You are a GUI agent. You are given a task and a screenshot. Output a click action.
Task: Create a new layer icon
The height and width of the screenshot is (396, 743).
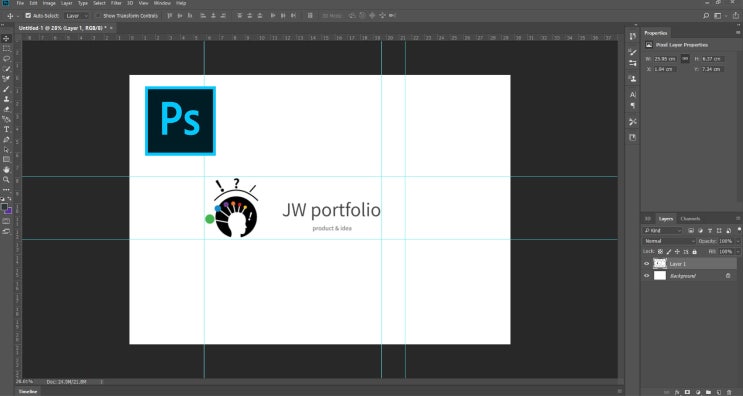click(719, 392)
